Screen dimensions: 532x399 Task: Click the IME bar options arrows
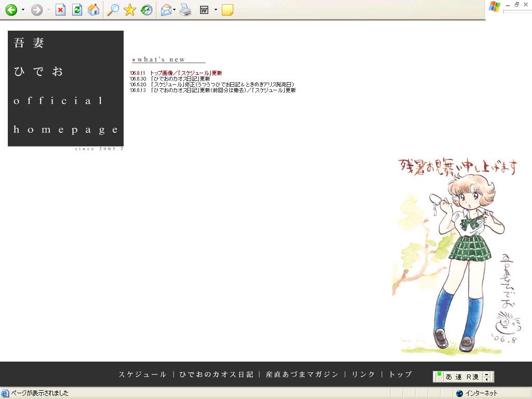[x=487, y=377]
